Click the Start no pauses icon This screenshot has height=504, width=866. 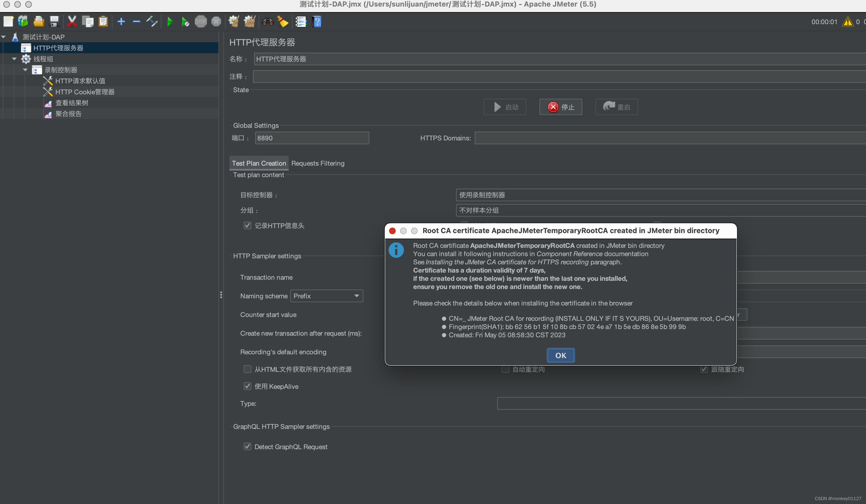pyautogui.click(x=185, y=22)
